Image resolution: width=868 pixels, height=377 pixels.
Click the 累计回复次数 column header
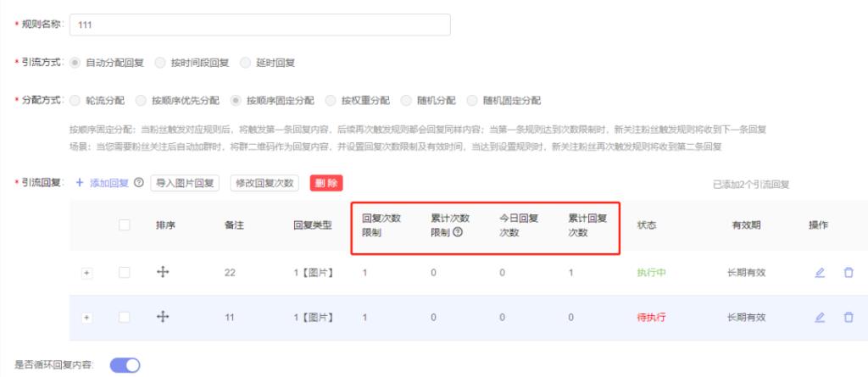588,225
